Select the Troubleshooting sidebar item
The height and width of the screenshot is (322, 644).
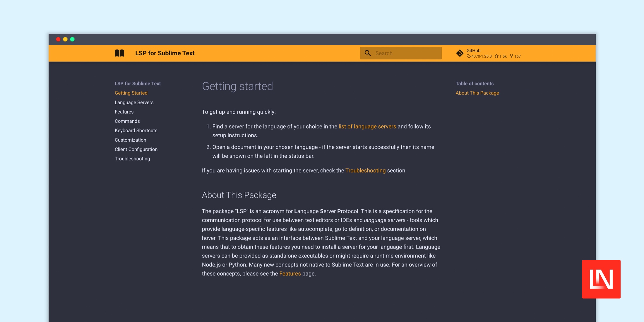pyautogui.click(x=133, y=159)
